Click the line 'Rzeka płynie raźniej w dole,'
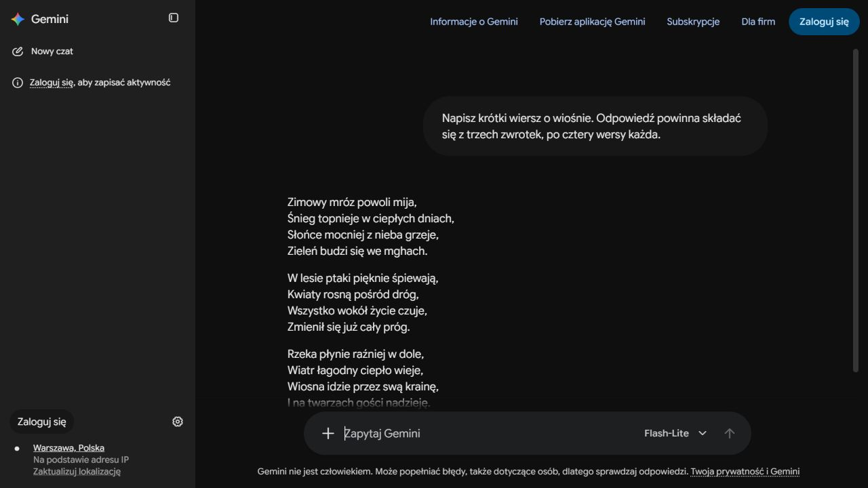 pos(355,354)
